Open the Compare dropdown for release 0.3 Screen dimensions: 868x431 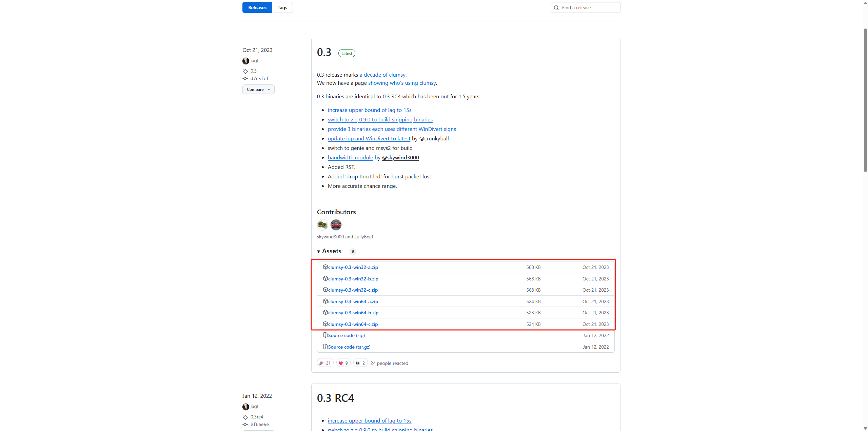coord(258,90)
